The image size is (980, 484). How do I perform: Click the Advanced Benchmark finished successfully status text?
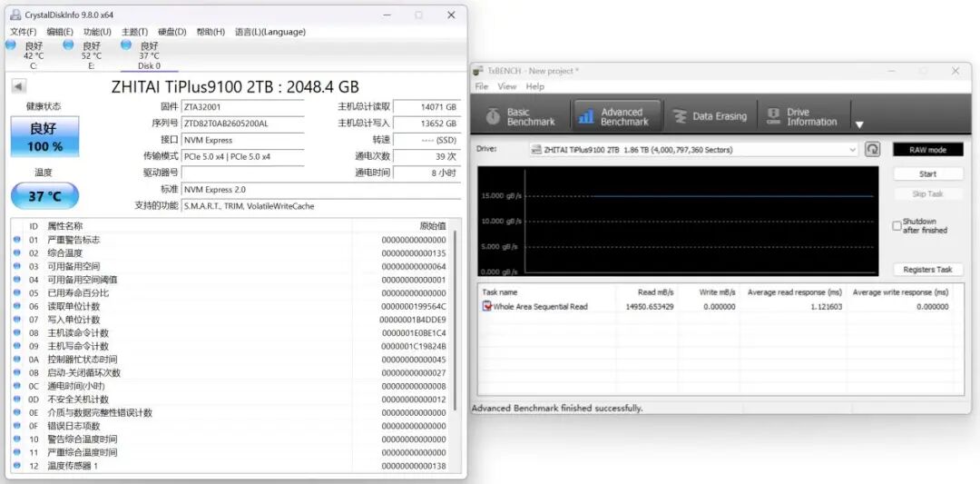click(x=557, y=408)
